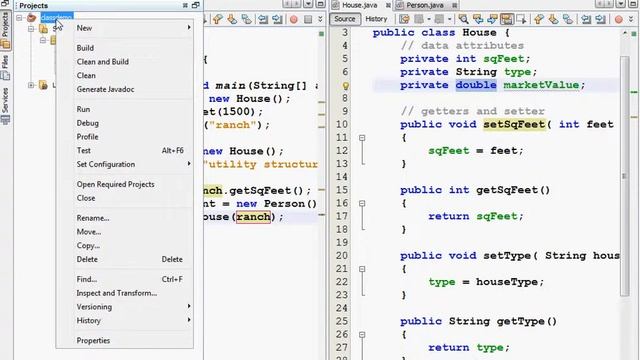
Task: Click the first gray icon left of its dropdown
Action: (419, 19)
